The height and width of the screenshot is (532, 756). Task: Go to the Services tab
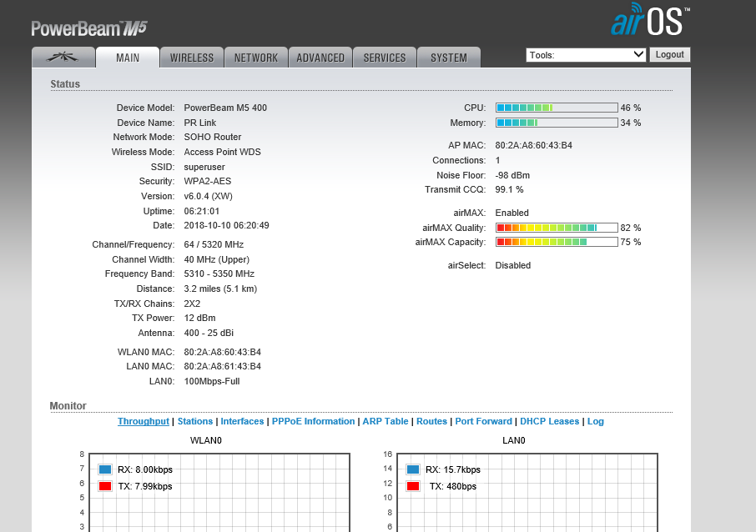coord(385,58)
